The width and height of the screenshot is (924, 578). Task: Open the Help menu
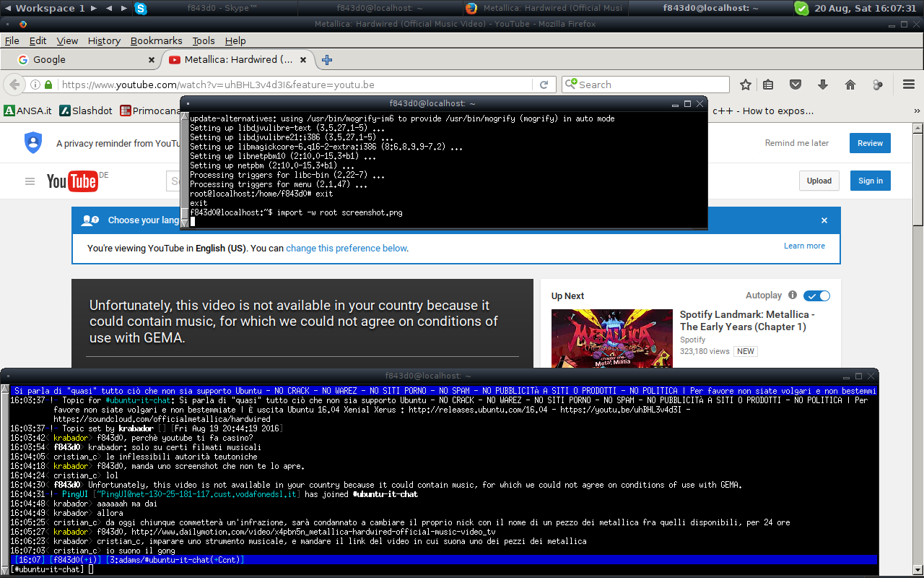[235, 40]
